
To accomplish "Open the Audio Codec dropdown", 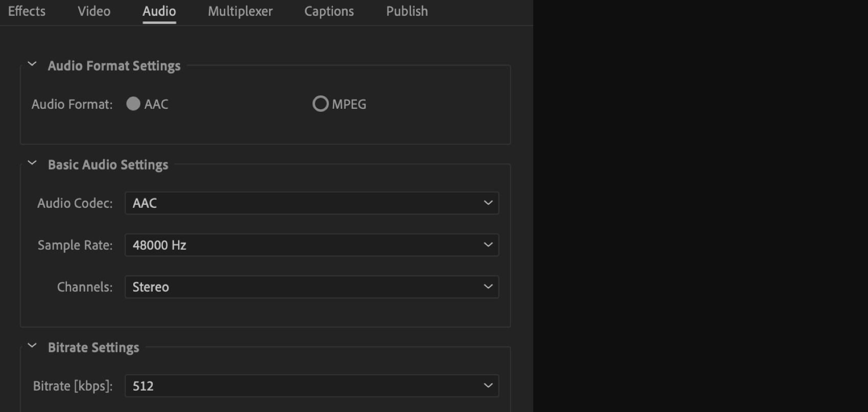I will click(x=311, y=203).
